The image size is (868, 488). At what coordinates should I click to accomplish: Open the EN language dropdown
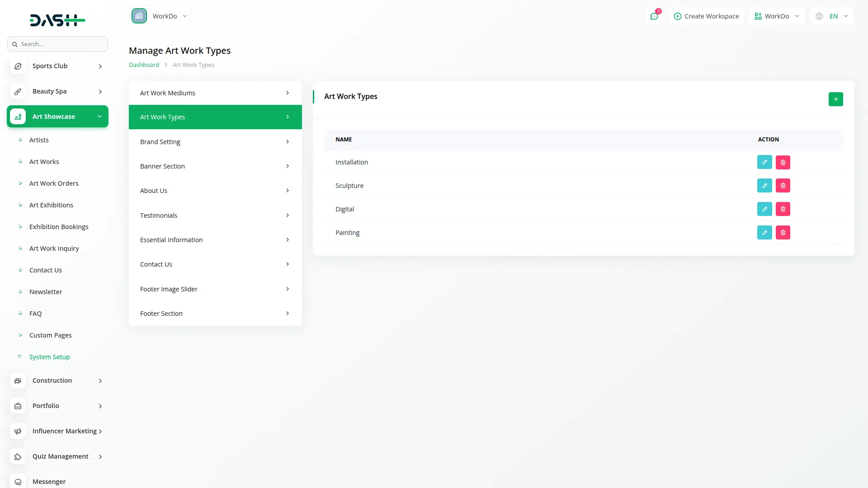[832, 16]
